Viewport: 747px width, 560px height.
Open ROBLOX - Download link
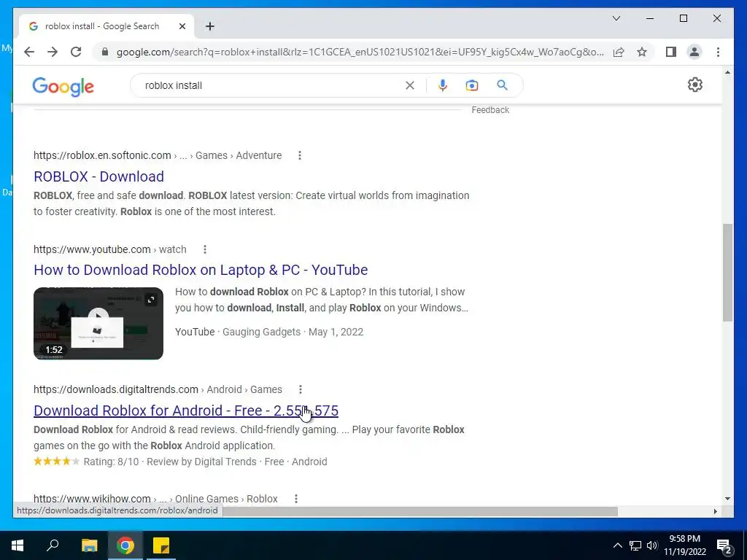click(x=98, y=176)
